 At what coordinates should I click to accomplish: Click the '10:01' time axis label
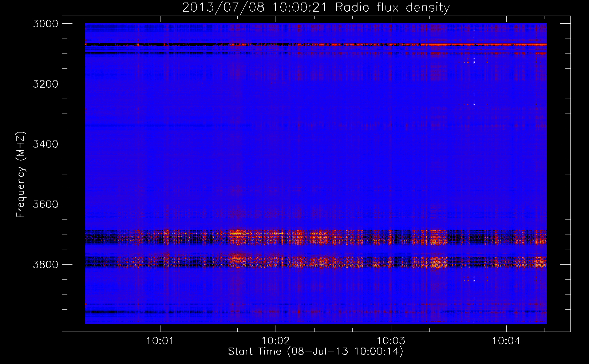pyautogui.click(x=160, y=341)
